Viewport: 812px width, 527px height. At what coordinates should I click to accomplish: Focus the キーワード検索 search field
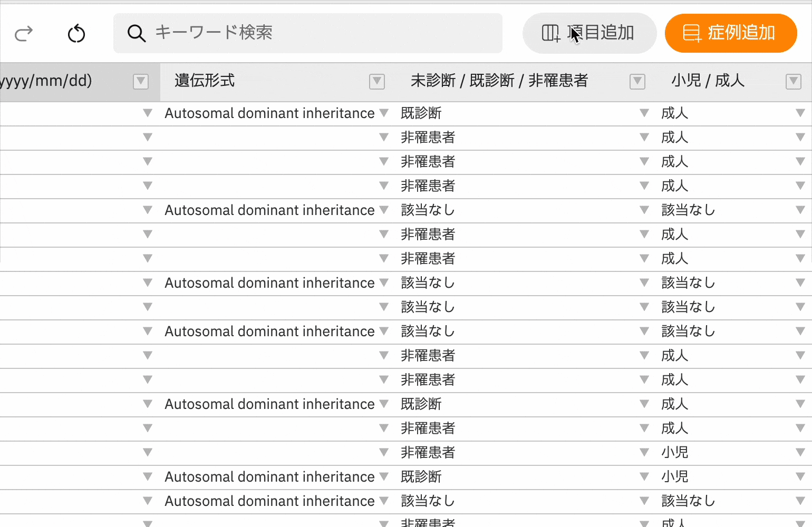coord(316,33)
